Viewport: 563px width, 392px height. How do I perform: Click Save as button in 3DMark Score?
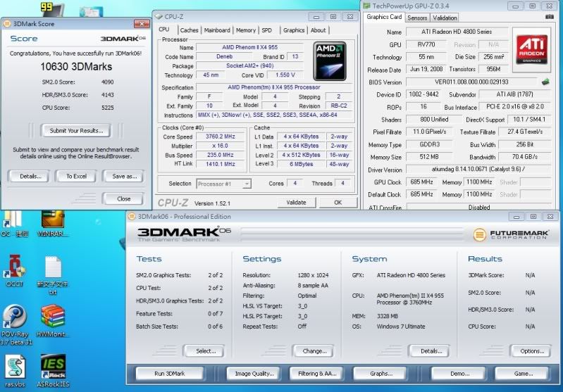click(124, 176)
